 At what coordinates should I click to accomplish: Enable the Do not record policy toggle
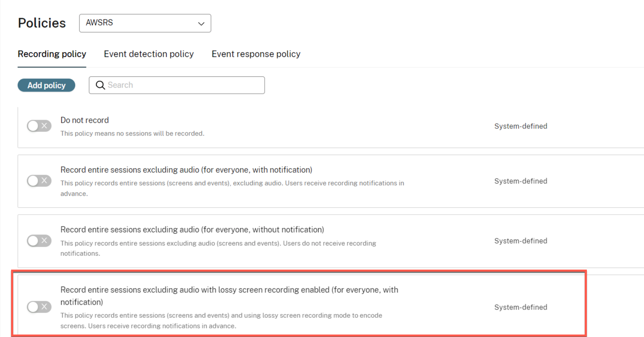pos(39,126)
